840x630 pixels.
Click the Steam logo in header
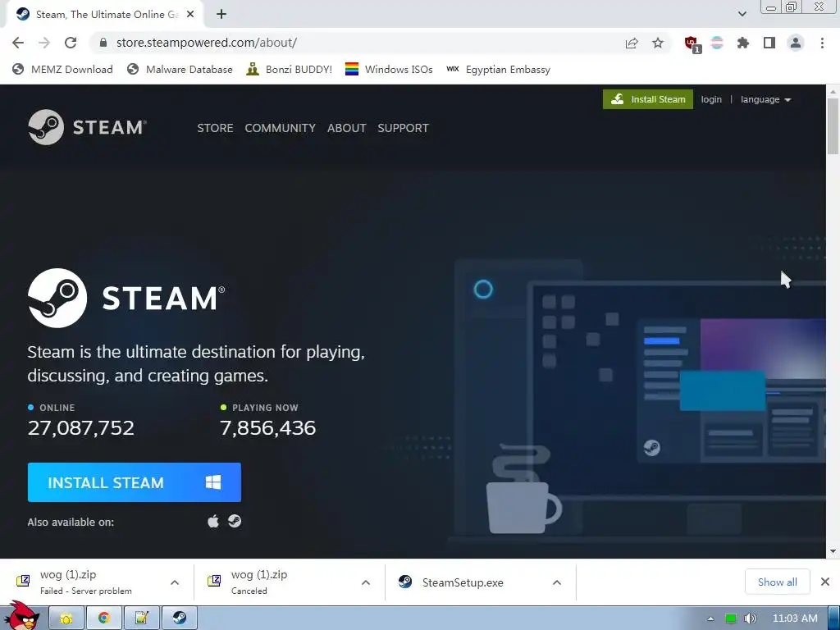(x=87, y=127)
